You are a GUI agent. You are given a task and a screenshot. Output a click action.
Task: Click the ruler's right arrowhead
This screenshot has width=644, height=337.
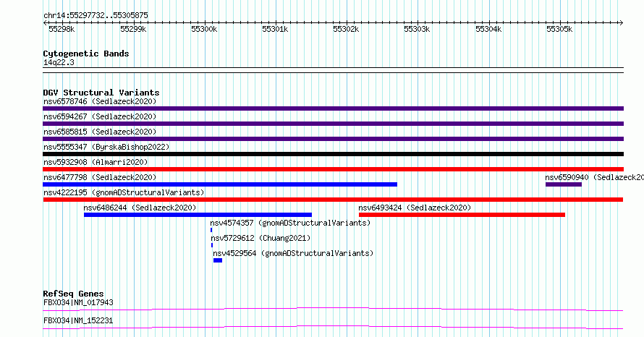click(x=622, y=22)
